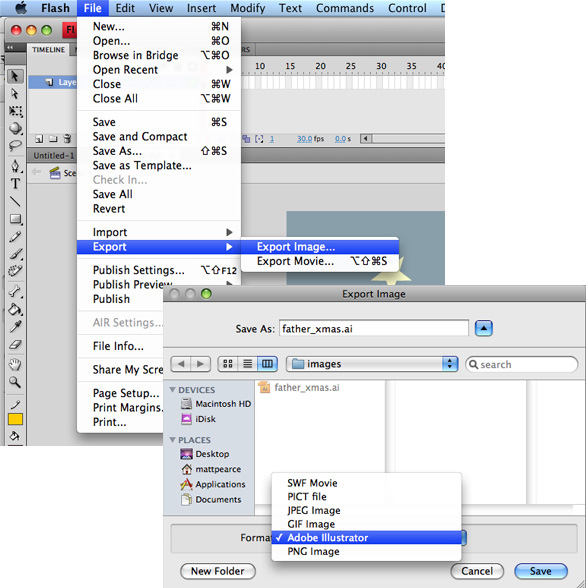Select the Selection arrow tool

[15, 76]
